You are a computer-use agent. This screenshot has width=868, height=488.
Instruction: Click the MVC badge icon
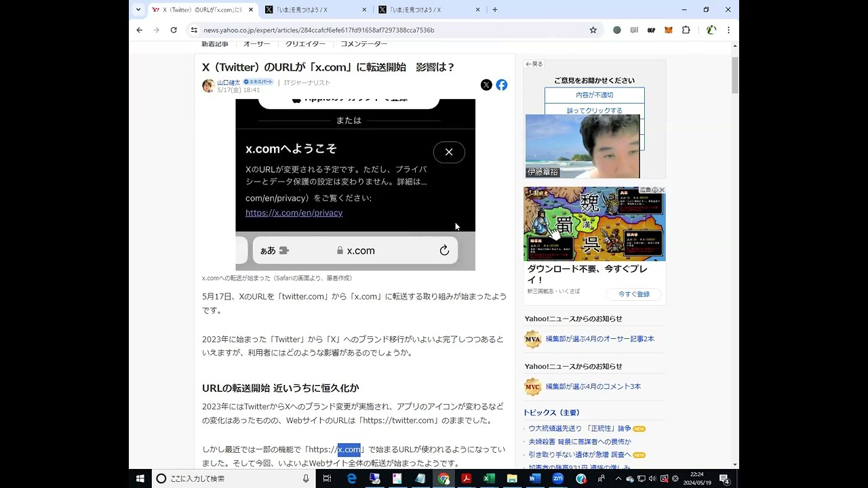(533, 387)
